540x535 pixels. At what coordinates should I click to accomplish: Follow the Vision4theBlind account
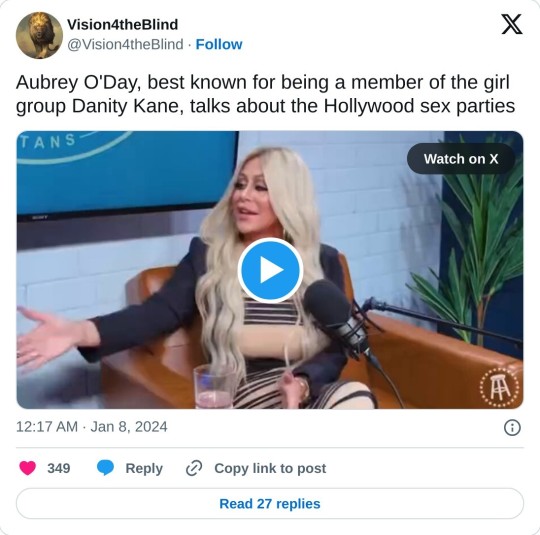click(x=219, y=44)
